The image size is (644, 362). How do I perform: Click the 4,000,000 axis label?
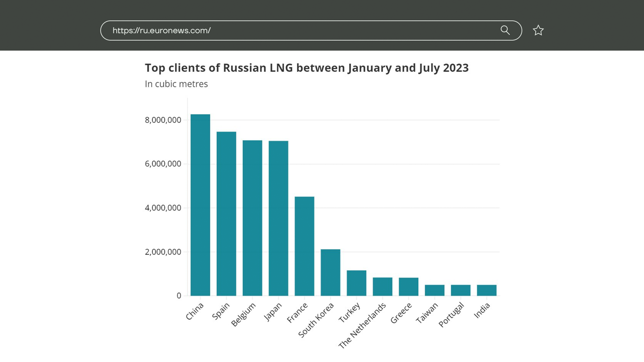pos(163,208)
